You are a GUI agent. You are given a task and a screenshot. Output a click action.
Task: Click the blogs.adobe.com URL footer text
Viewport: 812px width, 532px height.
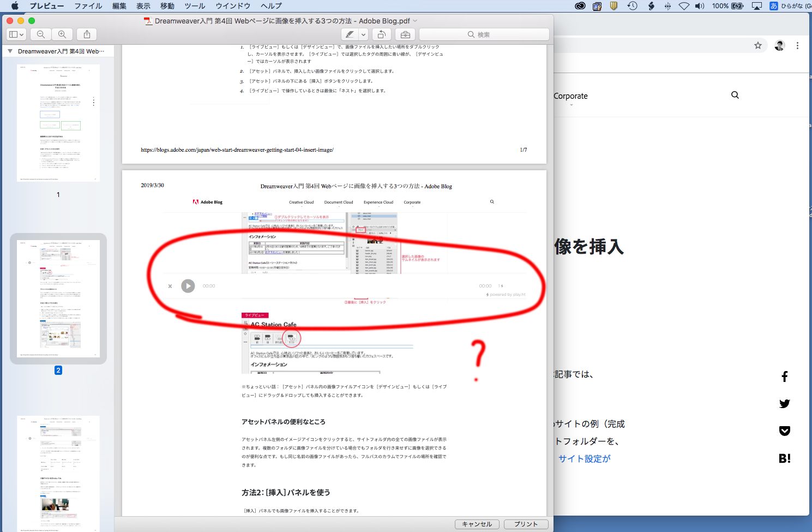click(237, 150)
